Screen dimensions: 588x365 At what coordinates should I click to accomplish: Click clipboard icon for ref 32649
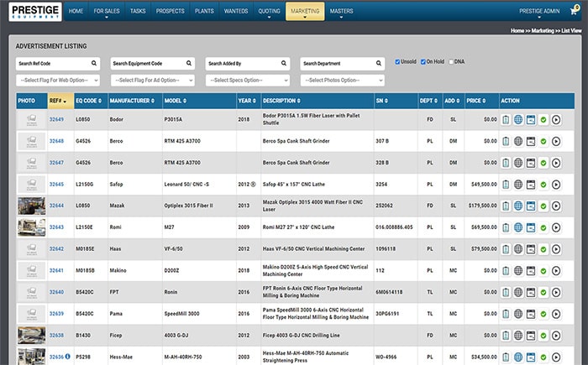tap(506, 119)
